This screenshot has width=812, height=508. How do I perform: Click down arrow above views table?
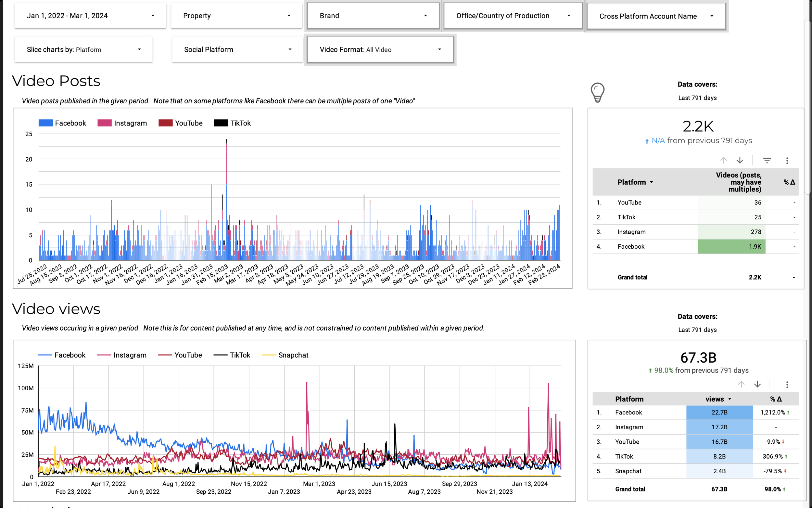tap(757, 384)
